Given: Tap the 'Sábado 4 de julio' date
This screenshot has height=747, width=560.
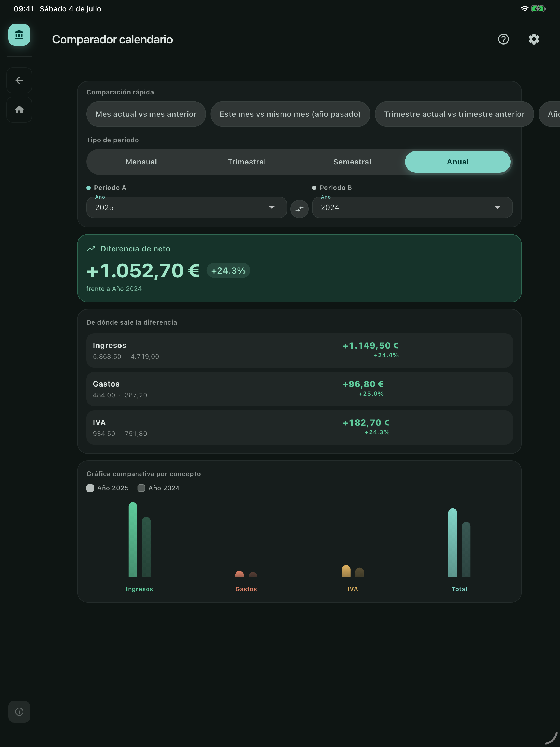Looking at the screenshot, I should click(x=71, y=9).
